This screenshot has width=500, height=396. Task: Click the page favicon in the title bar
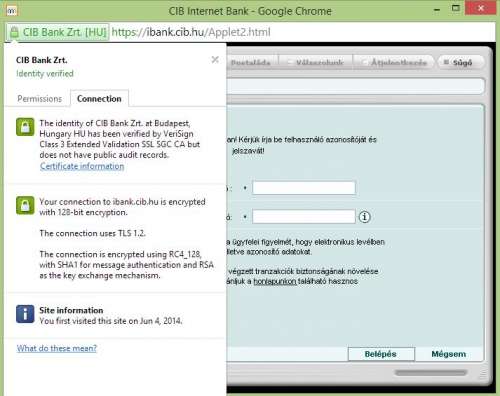12,11
